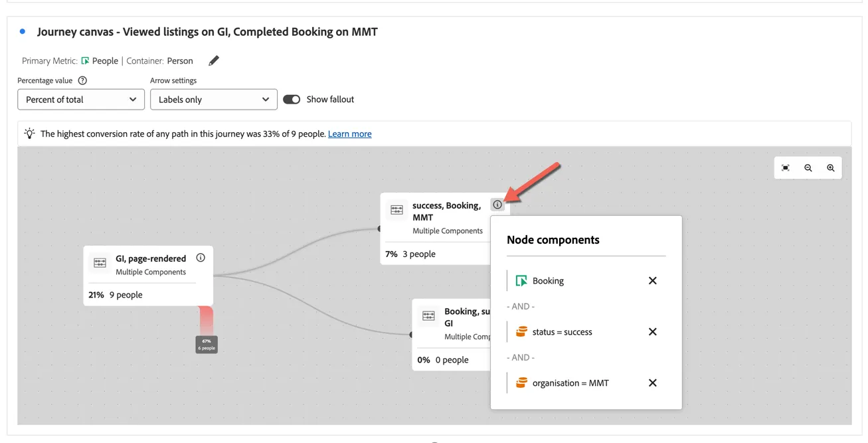Select the Booking node with 0 people
Screen dimensions: 868x443
[452, 335]
